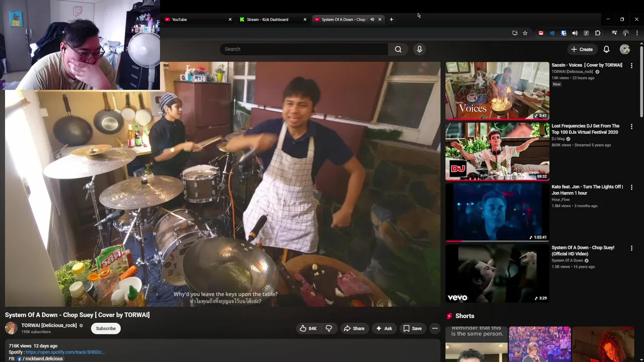
Task: Open options for Saosin - Voices video
Action: [631, 66]
